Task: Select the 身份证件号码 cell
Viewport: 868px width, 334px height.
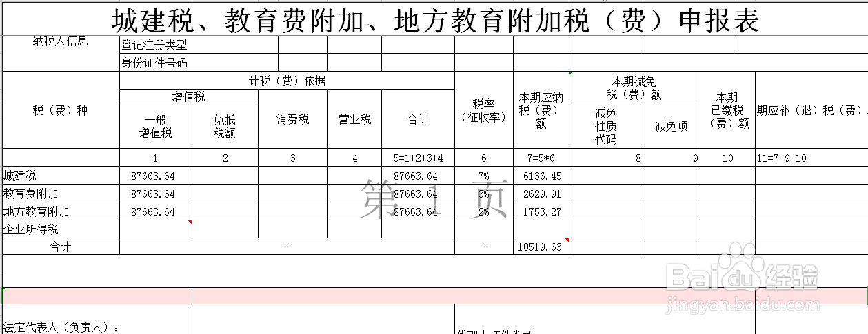Action: (x=199, y=63)
